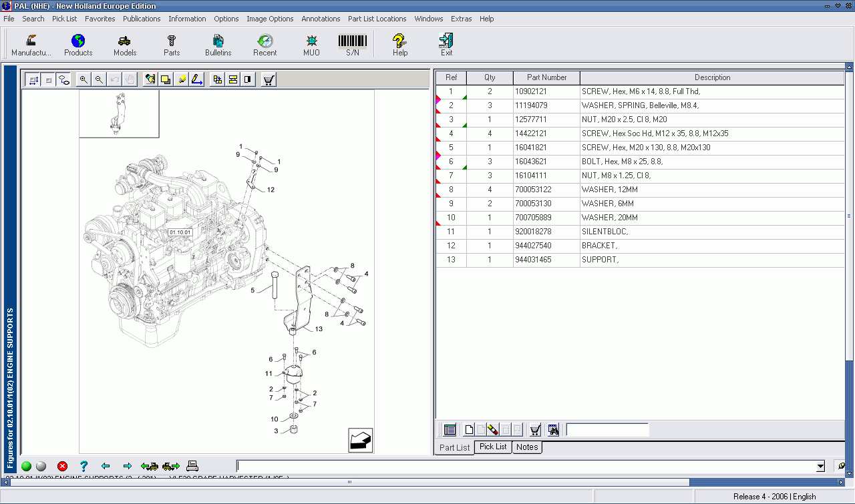Click the Exit button on the main toolbar
Viewport: 855px width, 504px height.
coord(446,44)
